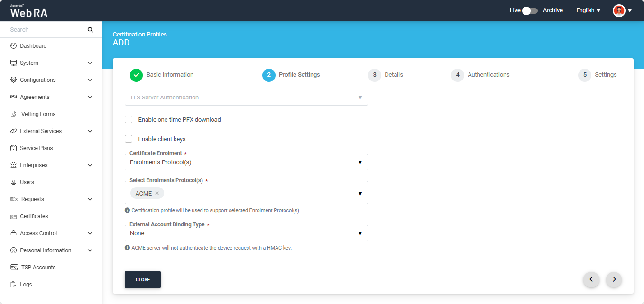644x304 pixels.
Task: Open the Certificate Enrolment dropdown
Action: tap(246, 162)
